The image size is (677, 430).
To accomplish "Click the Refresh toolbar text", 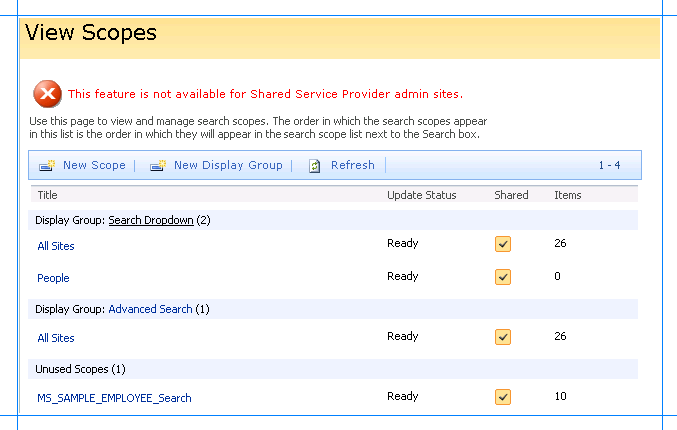I will [353, 165].
